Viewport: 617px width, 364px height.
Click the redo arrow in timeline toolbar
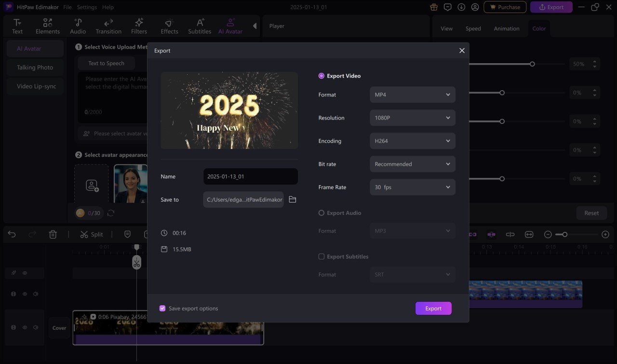click(32, 234)
